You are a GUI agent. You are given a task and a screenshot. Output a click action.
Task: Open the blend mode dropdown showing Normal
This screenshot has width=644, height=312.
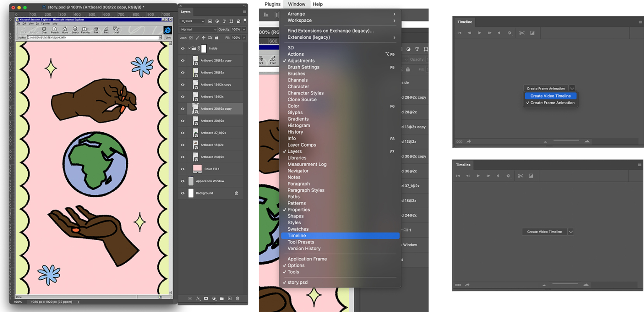tap(197, 29)
